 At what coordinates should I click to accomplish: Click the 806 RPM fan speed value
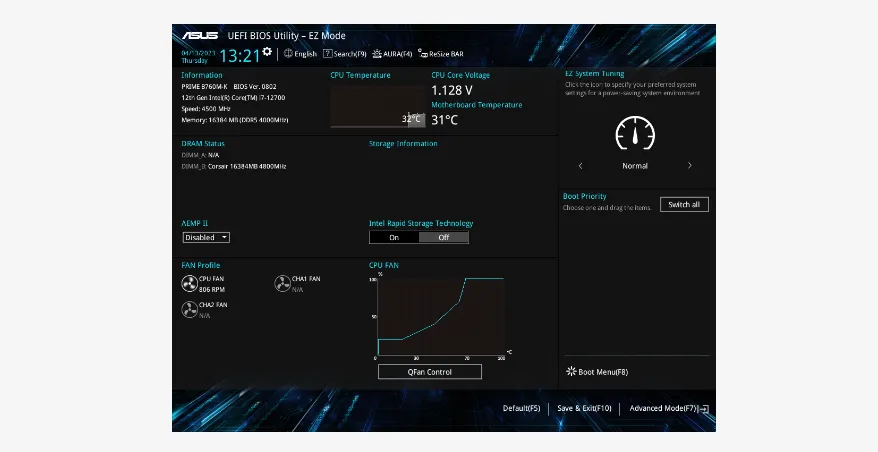coord(212,290)
